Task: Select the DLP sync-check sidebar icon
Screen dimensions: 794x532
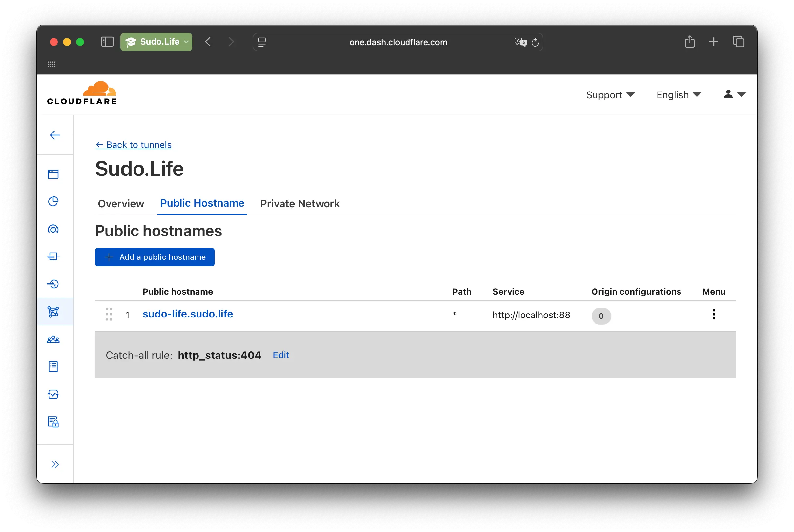Action: (x=53, y=394)
